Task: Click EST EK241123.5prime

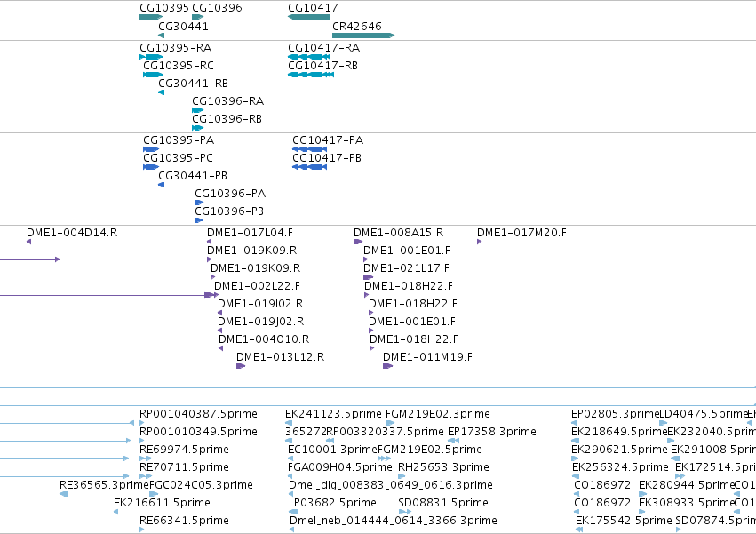Action: point(333,414)
